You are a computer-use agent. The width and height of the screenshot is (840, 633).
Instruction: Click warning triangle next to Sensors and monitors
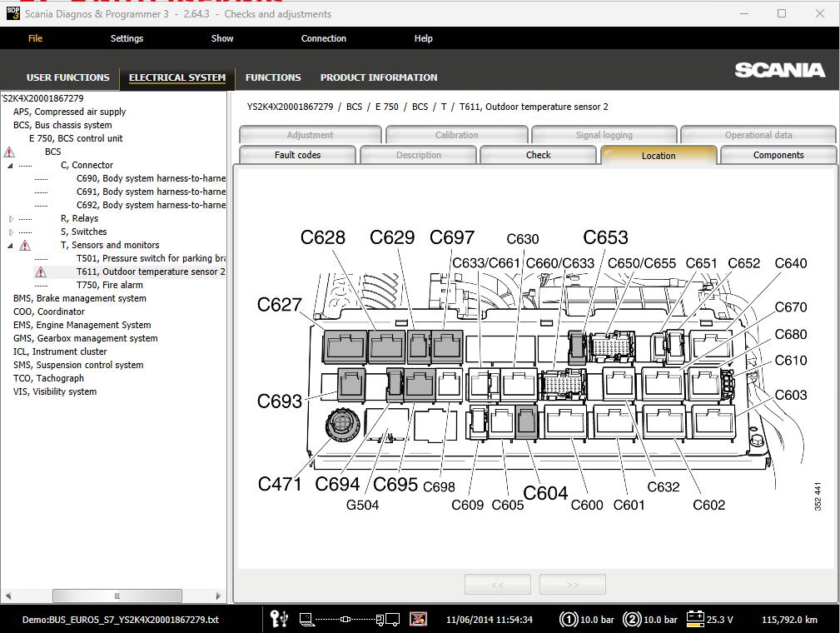click(x=25, y=246)
